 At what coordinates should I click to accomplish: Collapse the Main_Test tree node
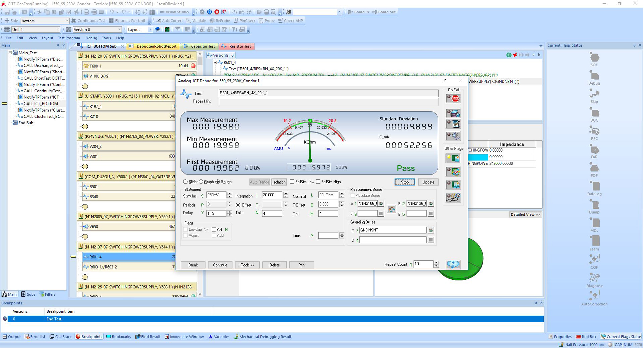point(10,53)
